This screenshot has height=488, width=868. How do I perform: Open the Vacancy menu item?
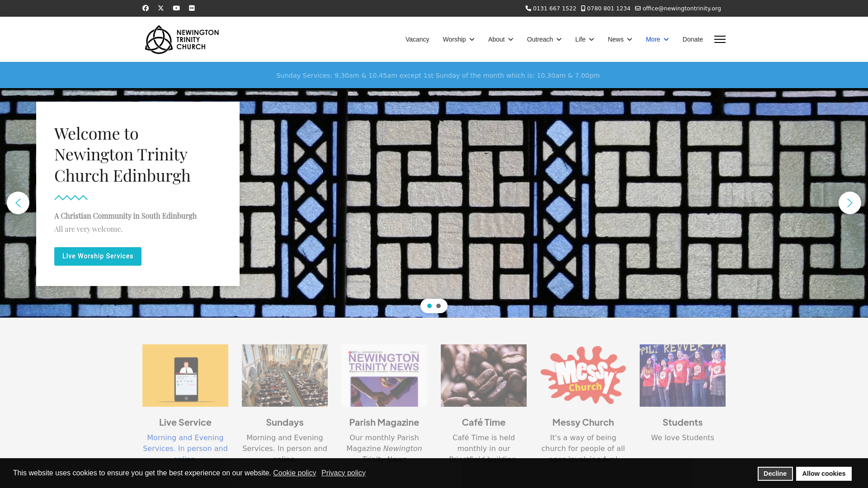(417, 39)
